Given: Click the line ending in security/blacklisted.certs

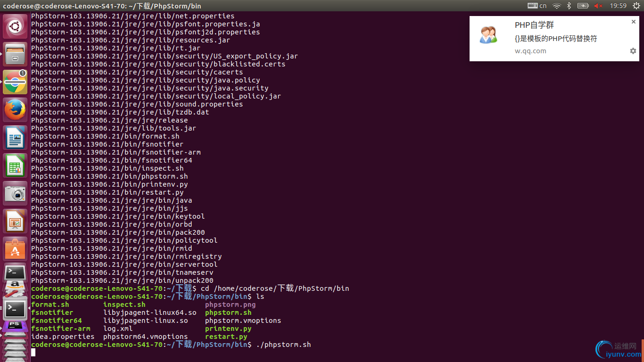Looking at the screenshot, I should tap(158, 64).
